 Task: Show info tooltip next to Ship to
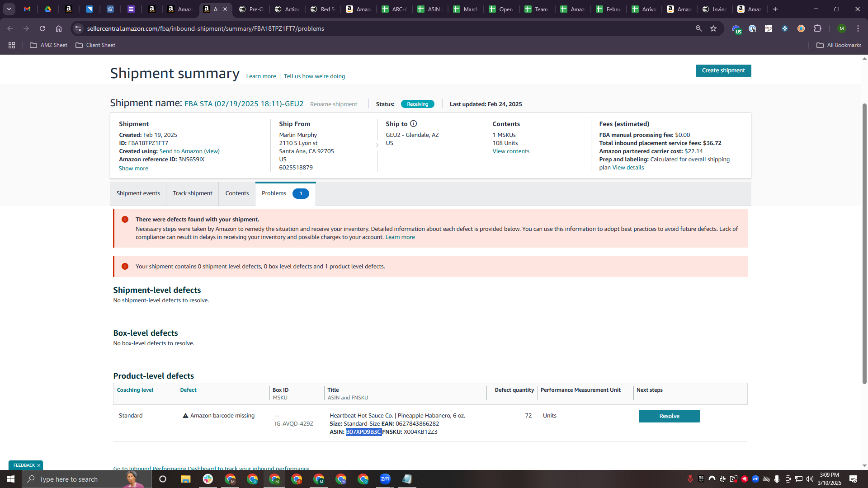point(413,124)
